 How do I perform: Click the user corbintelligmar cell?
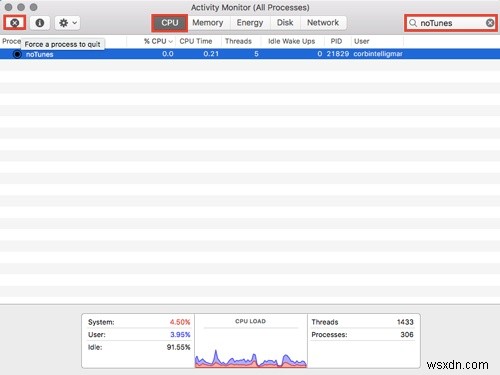[x=378, y=54]
